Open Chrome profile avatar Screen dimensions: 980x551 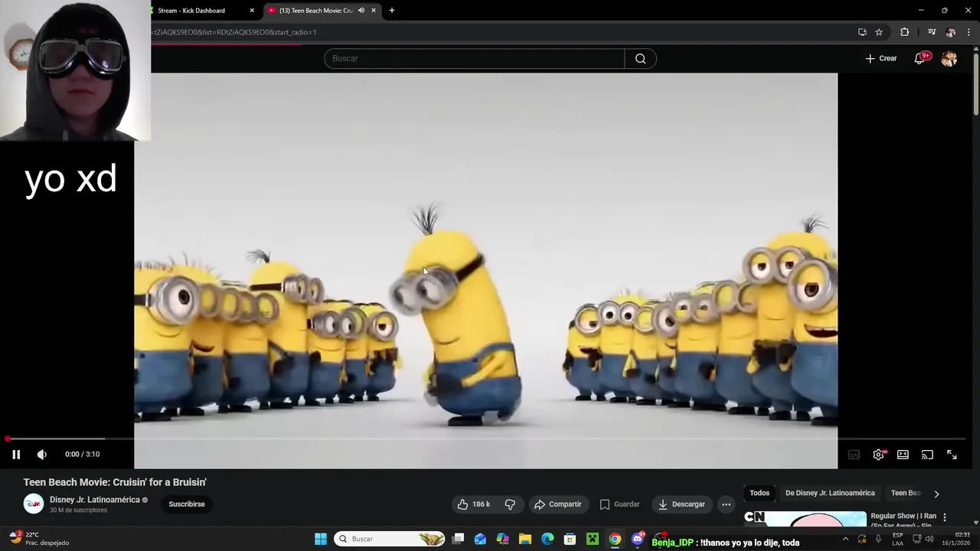point(951,32)
